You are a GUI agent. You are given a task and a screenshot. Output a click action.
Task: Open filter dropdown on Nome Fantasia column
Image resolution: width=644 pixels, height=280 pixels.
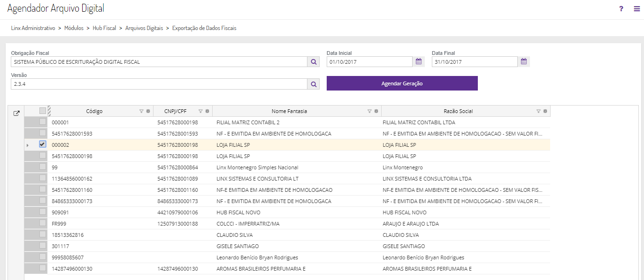tap(369, 111)
